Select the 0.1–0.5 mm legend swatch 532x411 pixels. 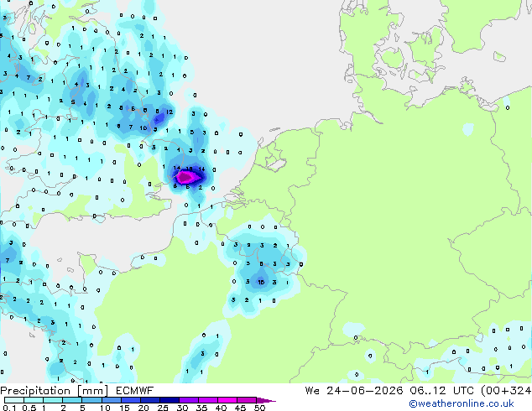(x=14, y=400)
